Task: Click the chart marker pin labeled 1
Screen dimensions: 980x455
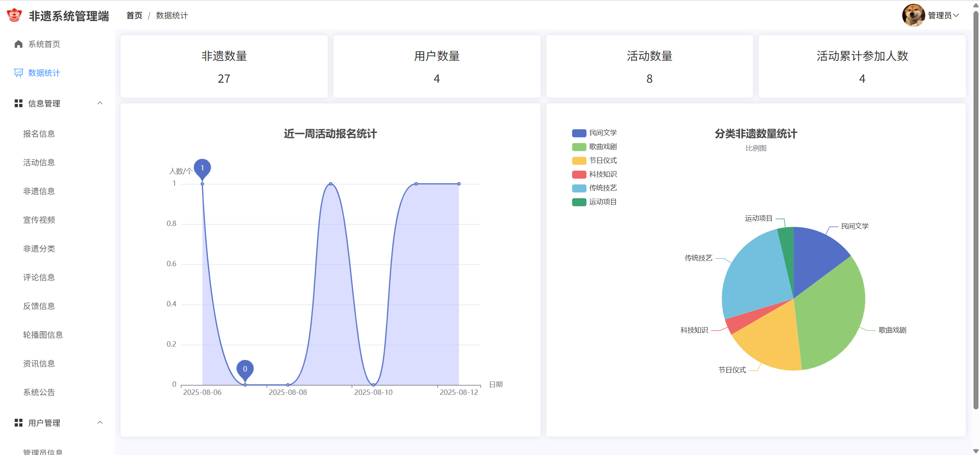Action: (x=202, y=168)
